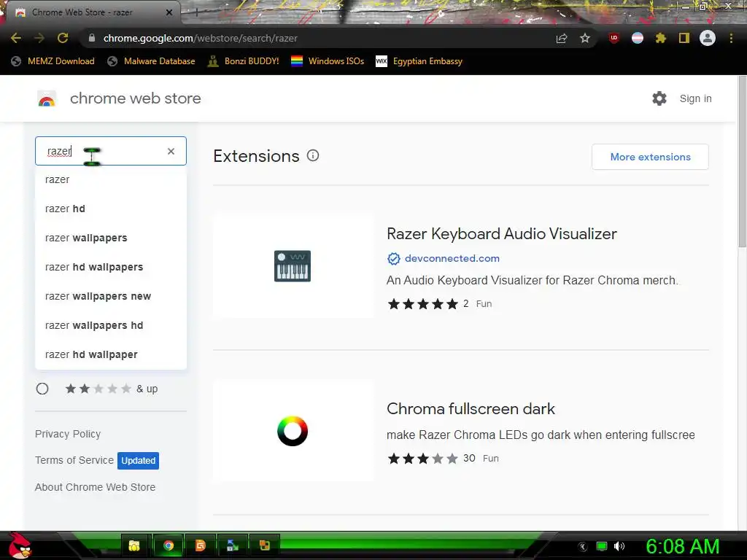
Task: Click the devconnected.com publisher link
Action: pos(452,258)
